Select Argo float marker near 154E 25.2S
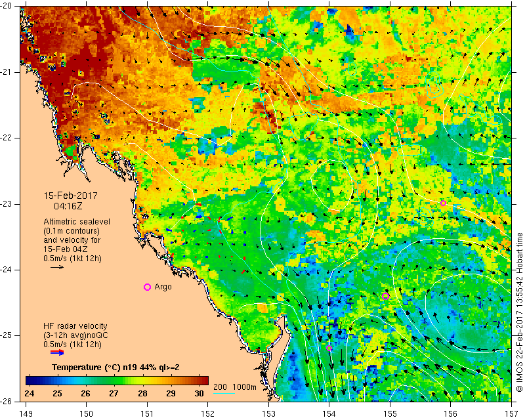The width and height of the screenshot is (525, 420). click(x=329, y=348)
